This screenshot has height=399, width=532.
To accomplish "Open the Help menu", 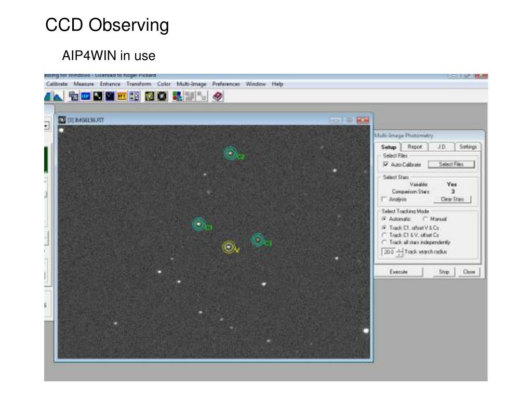I will (277, 84).
